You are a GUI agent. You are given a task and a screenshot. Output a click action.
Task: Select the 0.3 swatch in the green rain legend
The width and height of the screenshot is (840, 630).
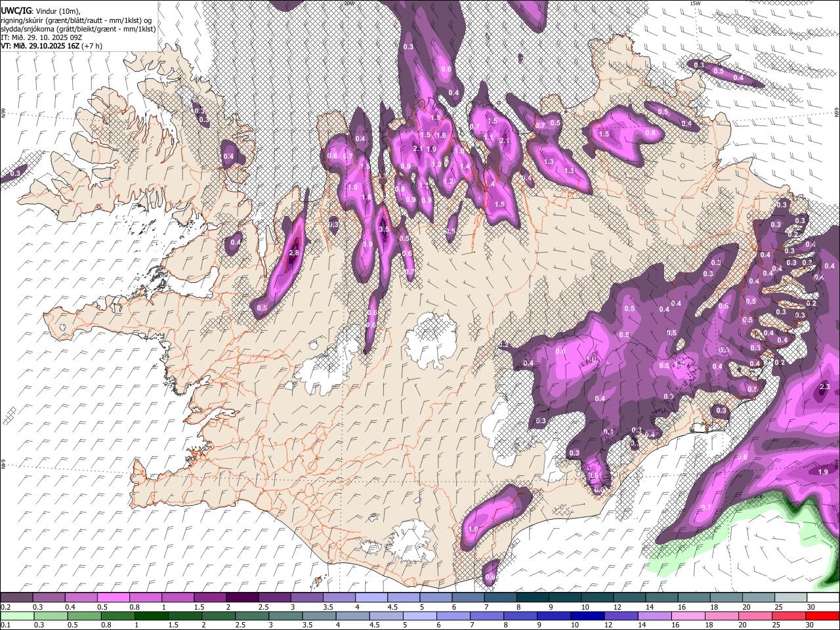pyautogui.click(x=51, y=616)
